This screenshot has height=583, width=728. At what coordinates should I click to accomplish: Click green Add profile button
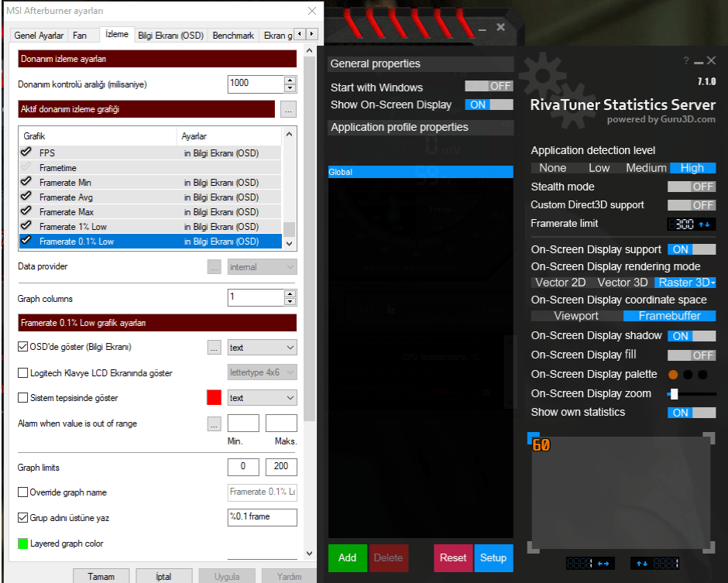click(347, 558)
